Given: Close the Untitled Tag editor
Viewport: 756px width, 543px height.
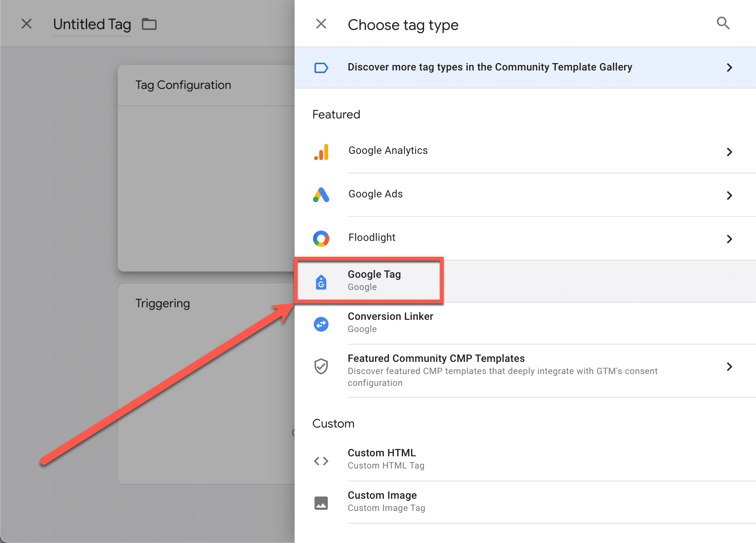Looking at the screenshot, I should click(x=27, y=24).
